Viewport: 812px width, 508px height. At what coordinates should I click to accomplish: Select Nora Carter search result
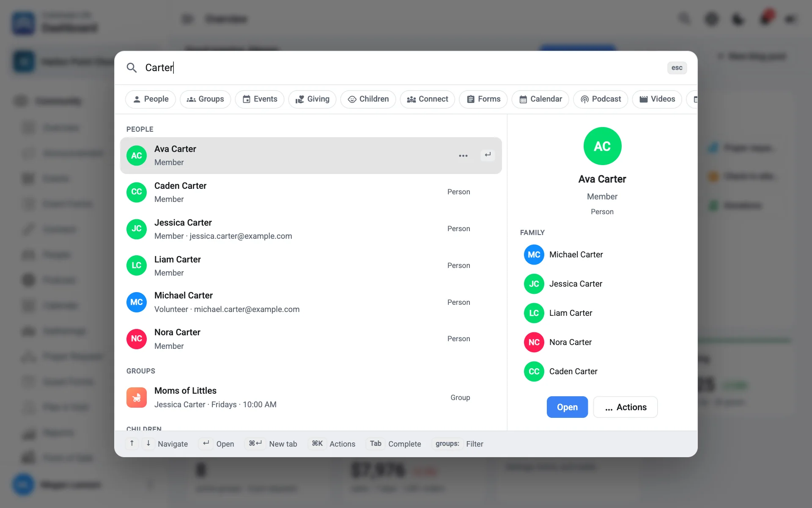coord(311,339)
